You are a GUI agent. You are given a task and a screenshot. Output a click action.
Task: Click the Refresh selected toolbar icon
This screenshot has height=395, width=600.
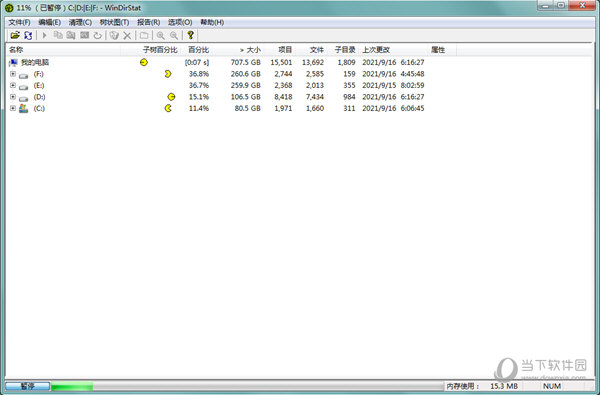coord(98,35)
